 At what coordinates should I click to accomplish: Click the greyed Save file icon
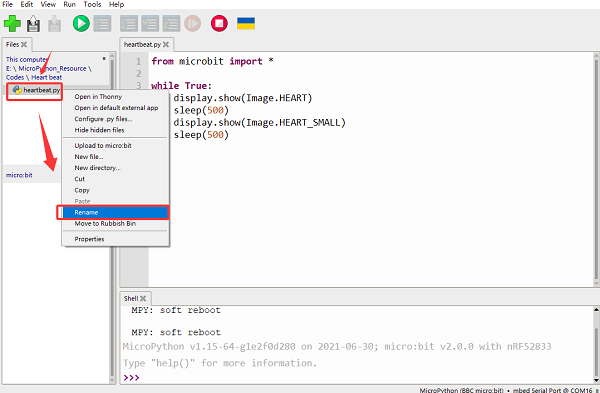point(54,24)
